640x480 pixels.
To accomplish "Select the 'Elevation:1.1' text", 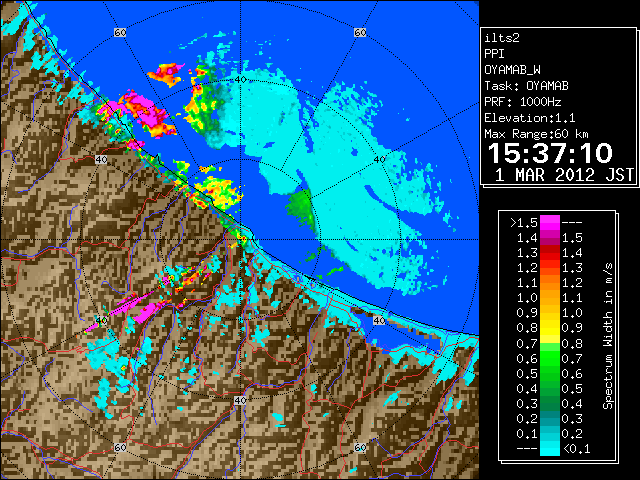I will (x=530, y=118).
